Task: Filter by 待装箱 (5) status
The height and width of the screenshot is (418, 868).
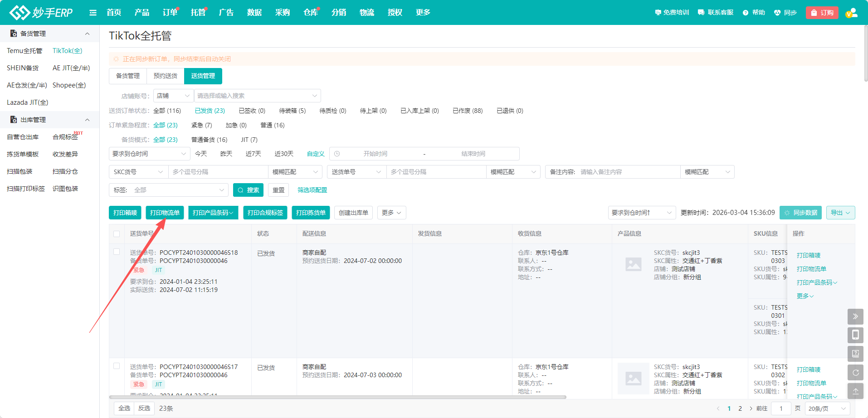Action: coord(293,111)
